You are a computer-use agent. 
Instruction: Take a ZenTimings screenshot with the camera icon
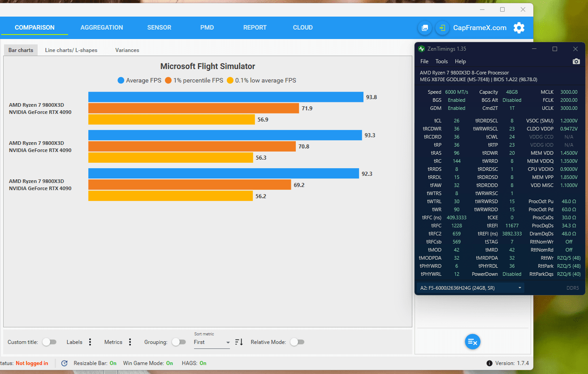[x=576, y=61]
